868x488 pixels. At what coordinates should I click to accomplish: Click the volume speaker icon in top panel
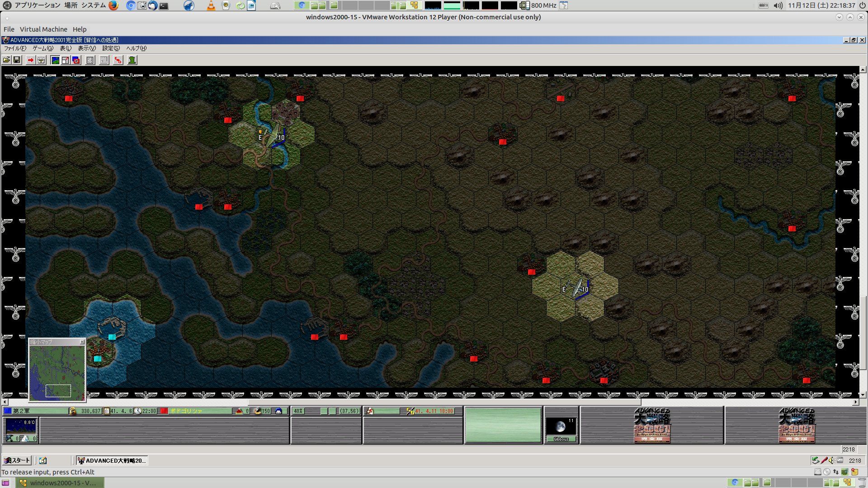click(778, 5)
